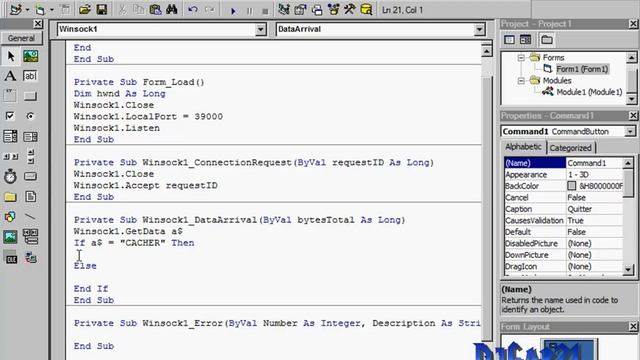Select the CheckBox control in the toolbox
Screen dimensions: 640x360
coord(11,116)
